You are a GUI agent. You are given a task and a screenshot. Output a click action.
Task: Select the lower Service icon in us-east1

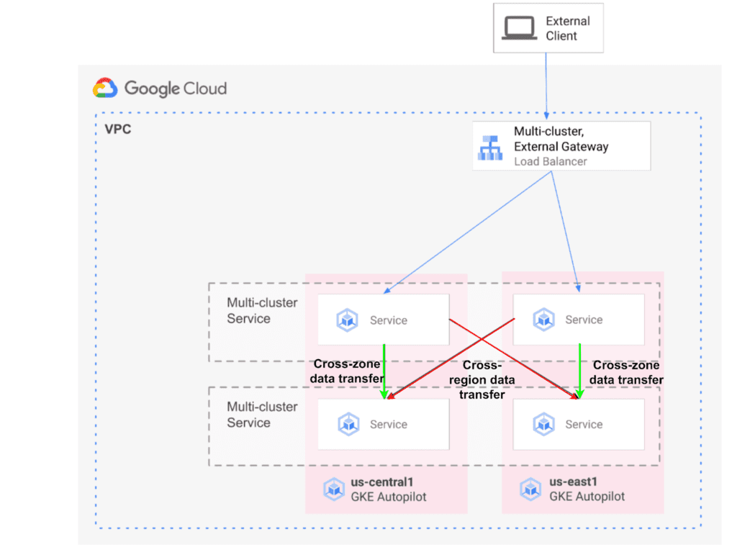coord(543,425)
